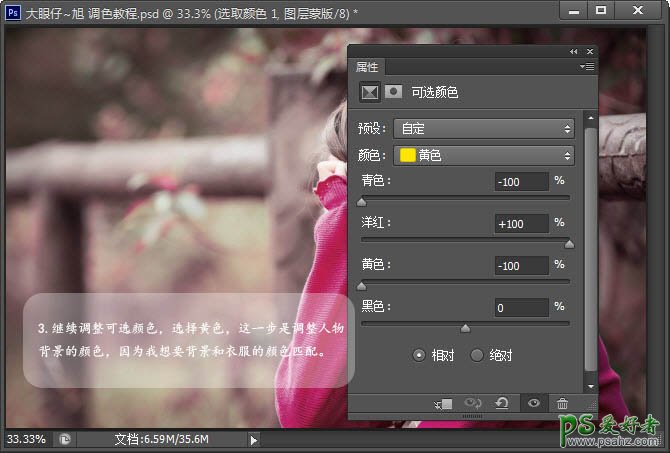Screen dimensions: 670x453
Task: Select the 相对 (Relative) radio button
Action: [419, 355]
